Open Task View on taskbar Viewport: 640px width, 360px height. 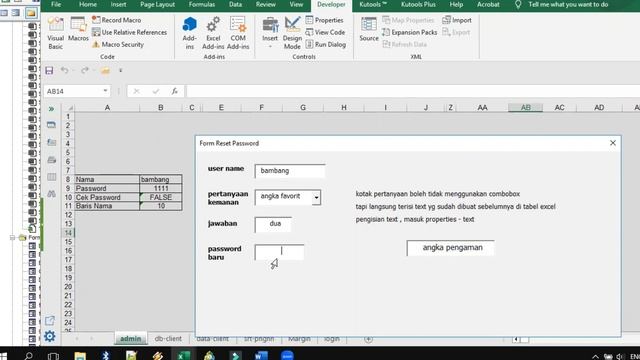[x=53, y=356]
